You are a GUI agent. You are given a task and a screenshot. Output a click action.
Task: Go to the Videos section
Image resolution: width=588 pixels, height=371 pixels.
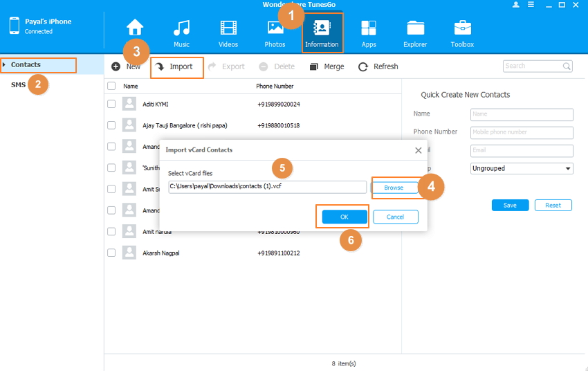click(228, 33)
